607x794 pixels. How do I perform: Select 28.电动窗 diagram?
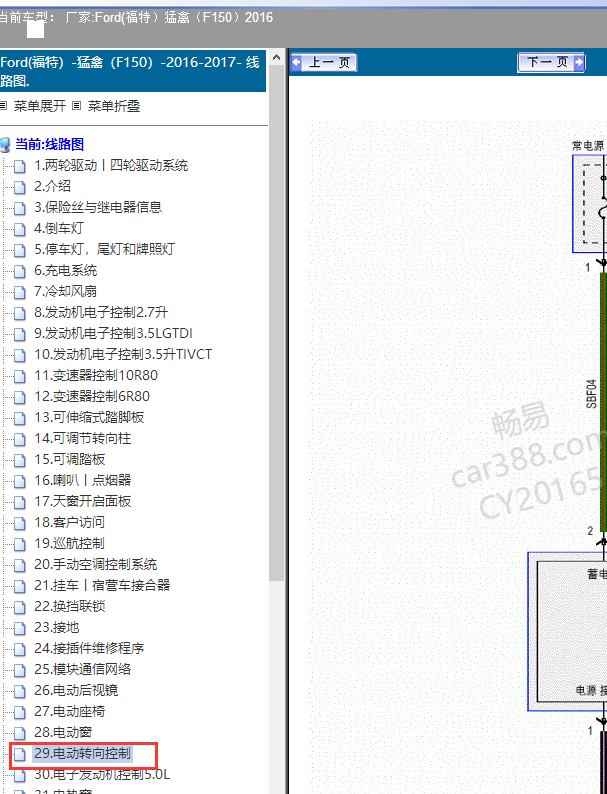pos(63,732)
